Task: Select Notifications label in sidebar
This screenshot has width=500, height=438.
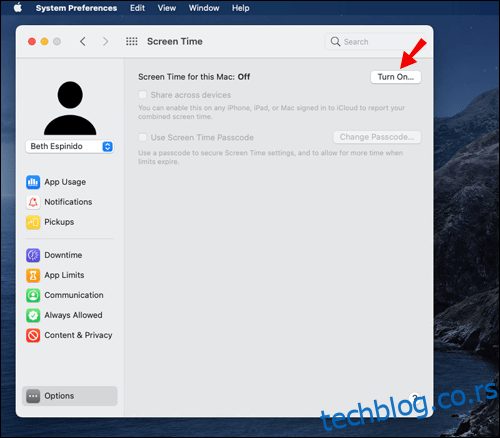Action: pos(68,202)
